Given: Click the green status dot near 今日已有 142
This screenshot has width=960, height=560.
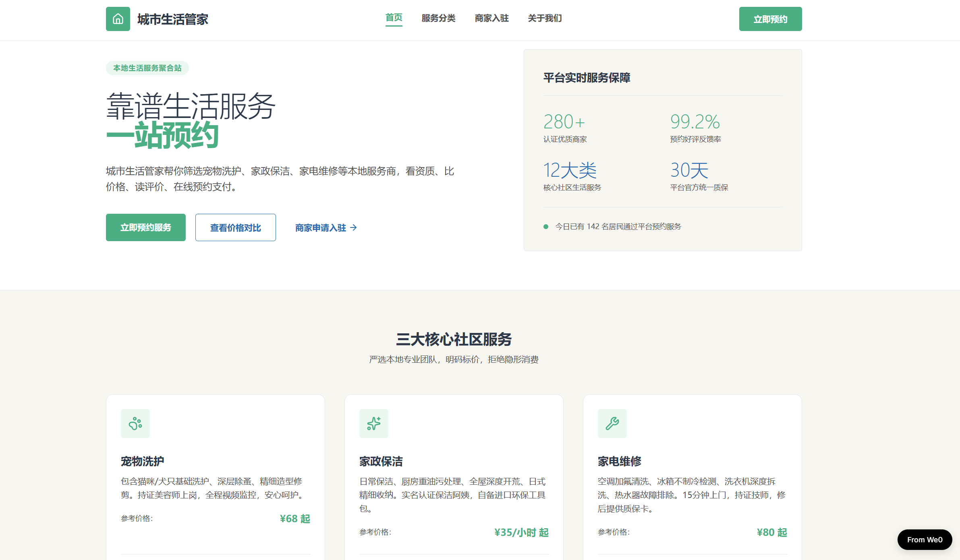Looking at the screenshot, I should pos(546,227).
